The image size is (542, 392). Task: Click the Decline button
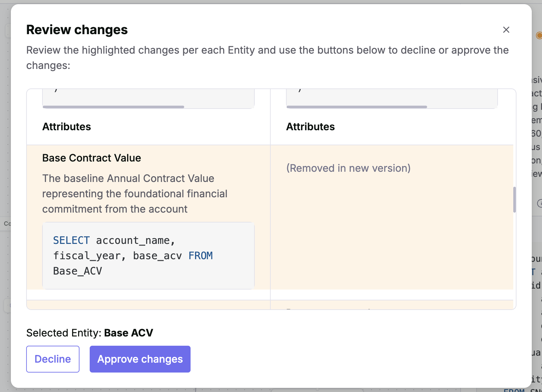53,359
